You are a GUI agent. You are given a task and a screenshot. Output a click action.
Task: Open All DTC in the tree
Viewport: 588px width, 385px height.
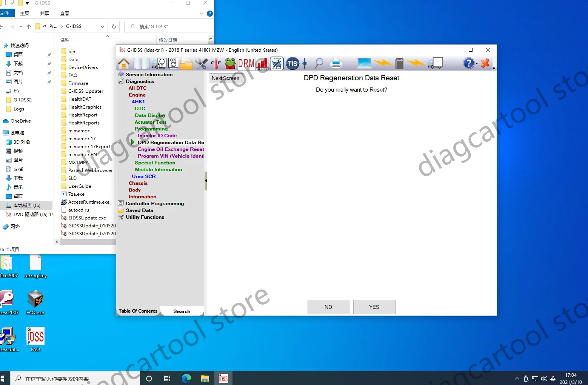coord(138,88)
